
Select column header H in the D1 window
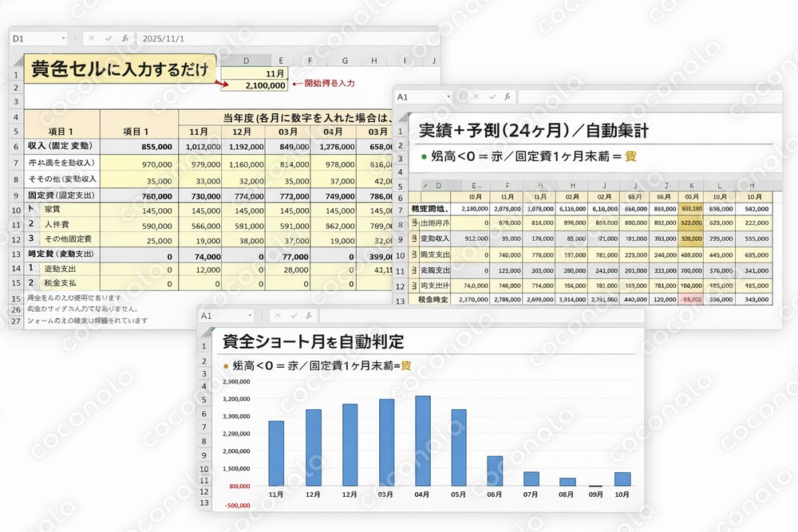[374, 61]
